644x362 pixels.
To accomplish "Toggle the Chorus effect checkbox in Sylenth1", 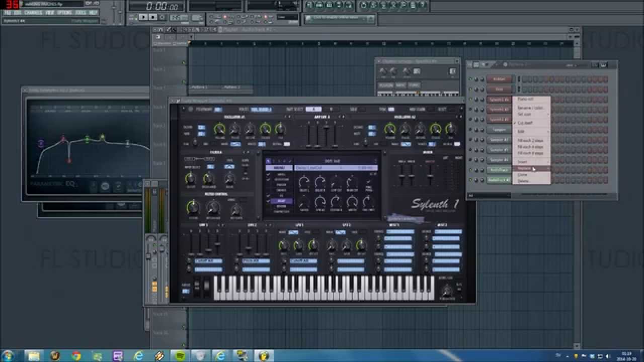I will pos(268,190).
